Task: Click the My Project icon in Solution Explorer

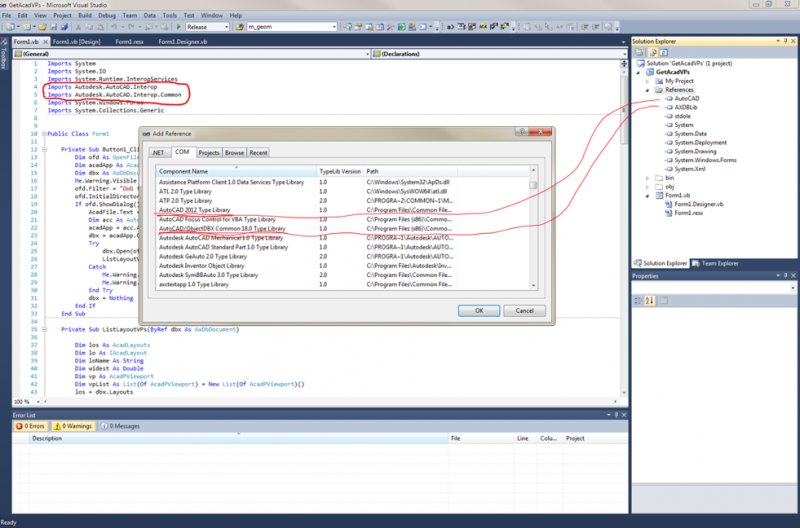Action: pyautogui.click(x=657, y=81)
